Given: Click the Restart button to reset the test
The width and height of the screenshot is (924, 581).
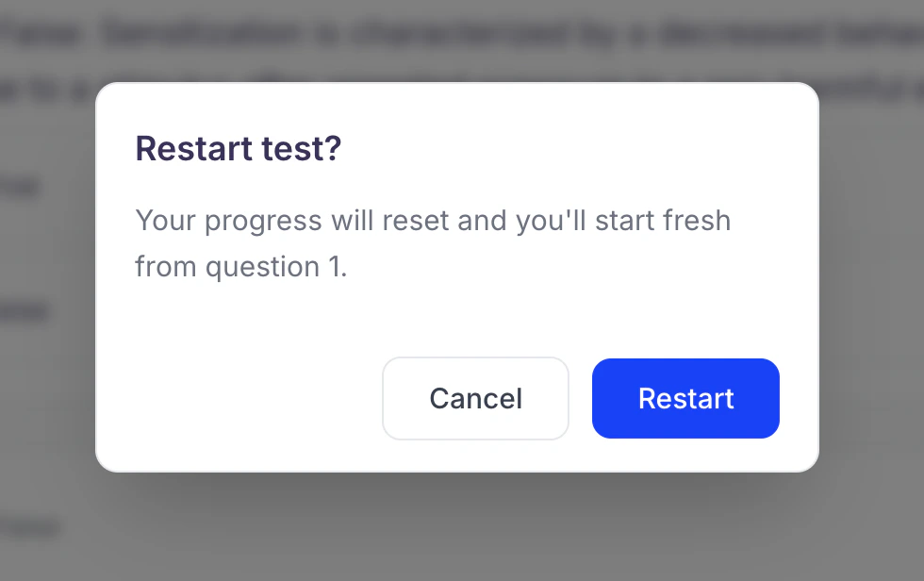Looking at the screenshot, I should 685,398.
